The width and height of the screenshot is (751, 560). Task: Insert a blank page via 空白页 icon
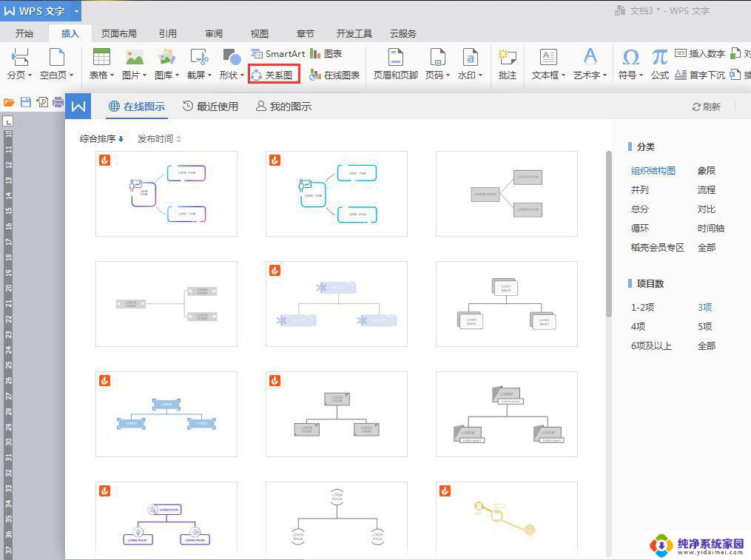tap(57, 58)
